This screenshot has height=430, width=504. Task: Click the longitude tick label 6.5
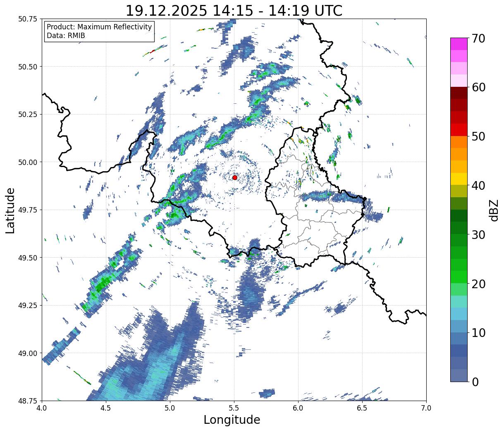coord(362,408)
